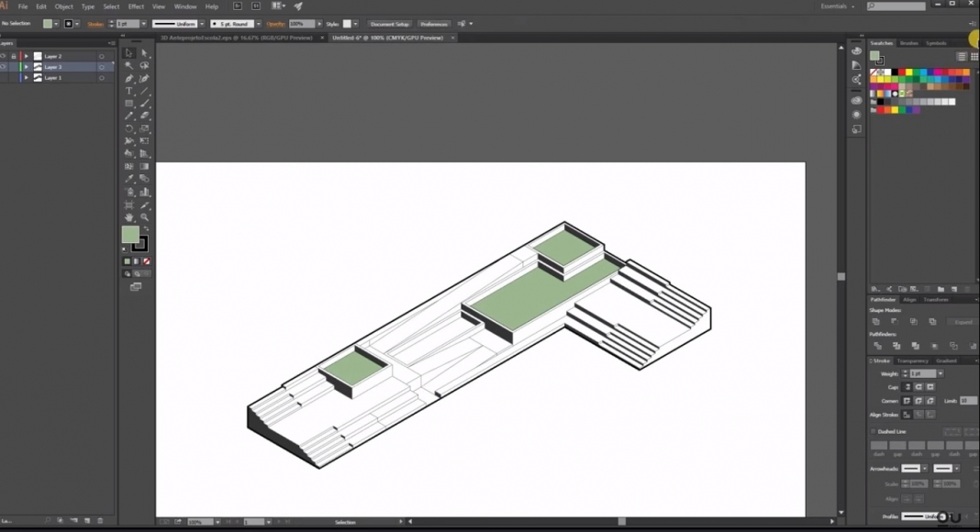Click the Document Setup button
This screenshot has height=532, width=980.
[x=388, y=24]
